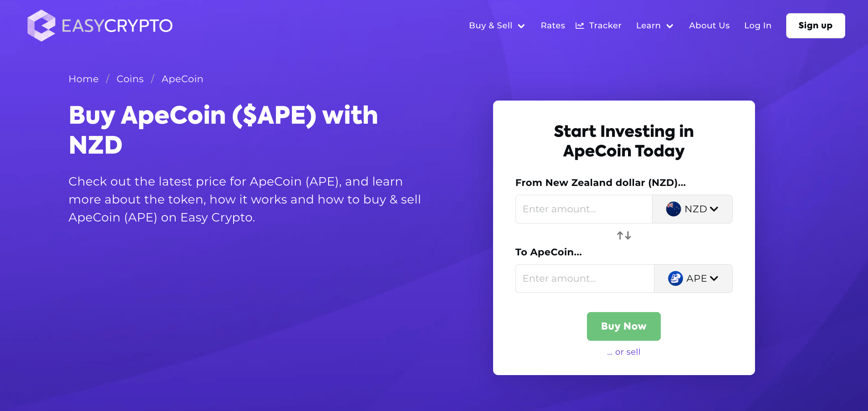The height and width of the screenshot is (411, 868).
Task: Click the New Zealand flag icon
Action: (x=673, y=209)
